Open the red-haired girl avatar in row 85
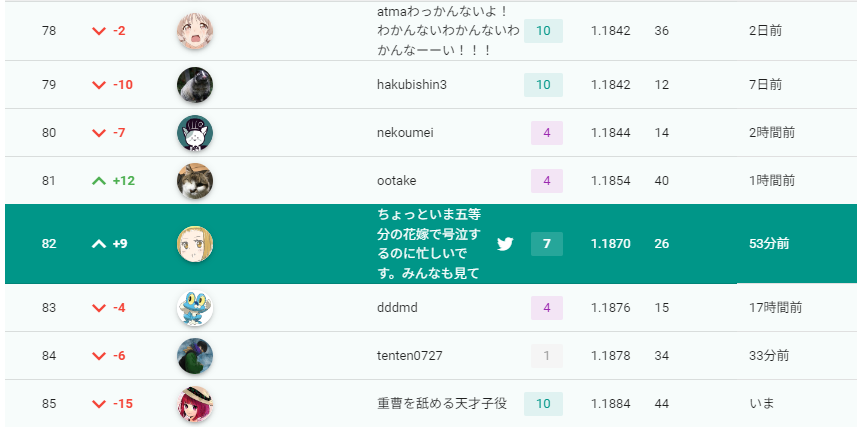 [x=195, y=404]
